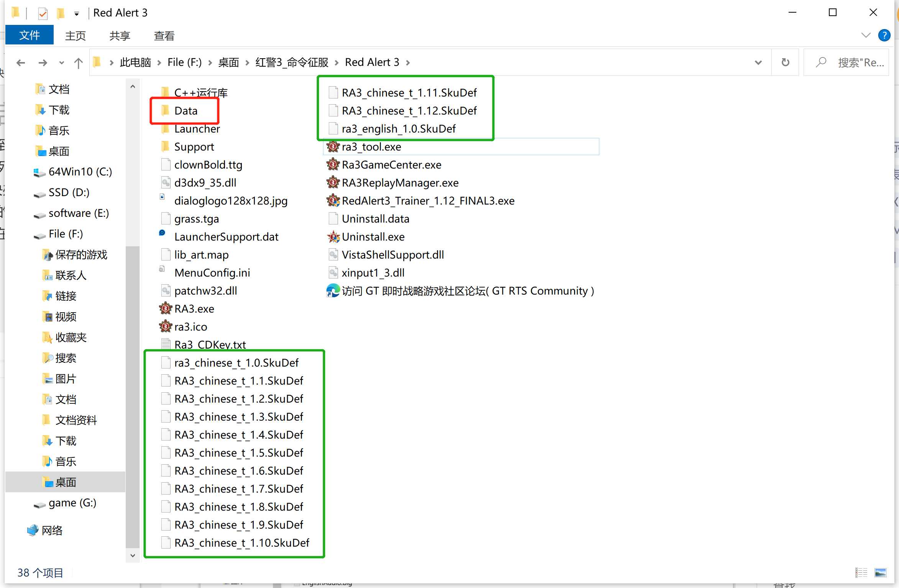Select the RA3ReplayManager.exe icon
The image size is (899, 588).
pyautogui.click(x=333, y=182)
